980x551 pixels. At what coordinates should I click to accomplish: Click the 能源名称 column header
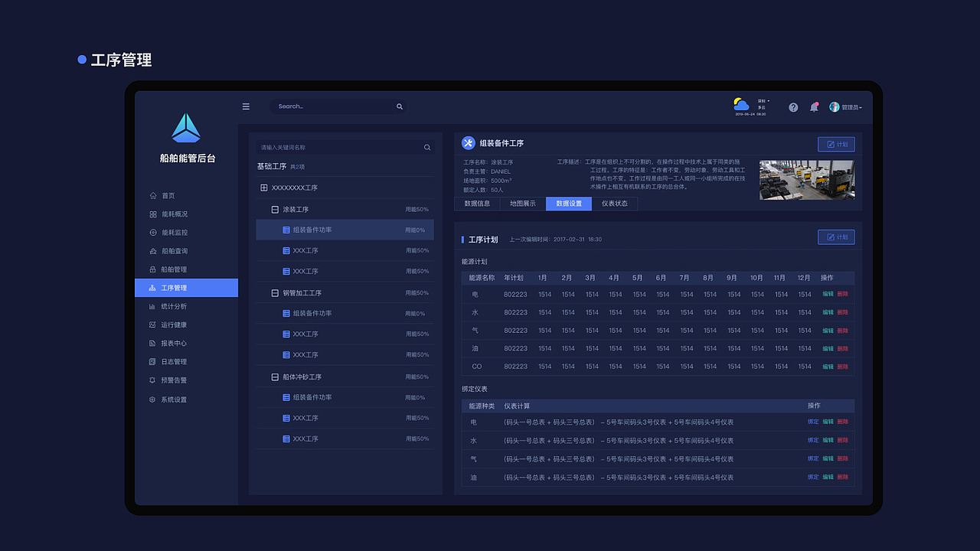point(482,278)
